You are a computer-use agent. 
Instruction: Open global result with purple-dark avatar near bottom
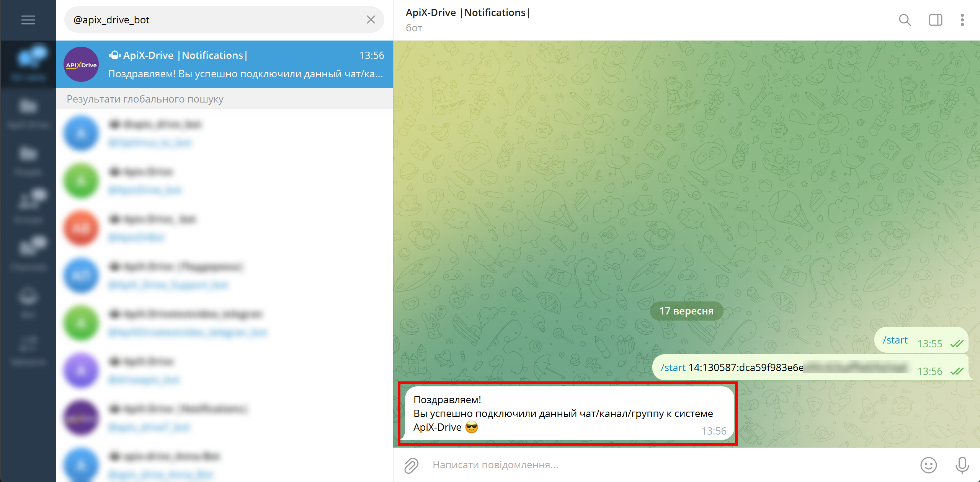tap(224, 418)
